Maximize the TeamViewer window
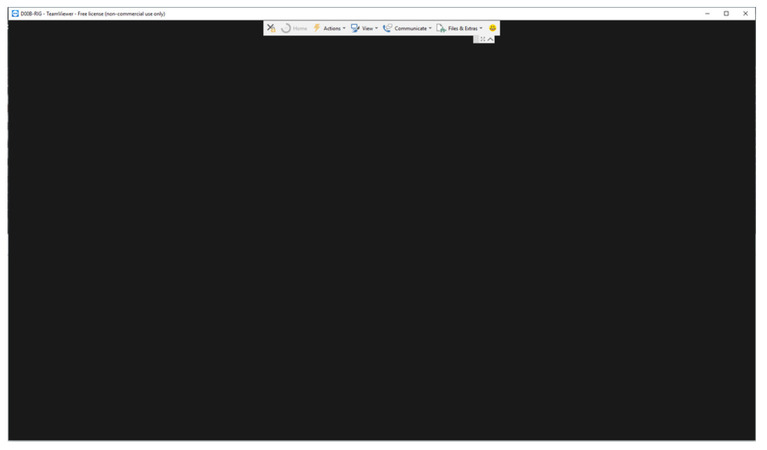767x450 pixels. (726, 14)
